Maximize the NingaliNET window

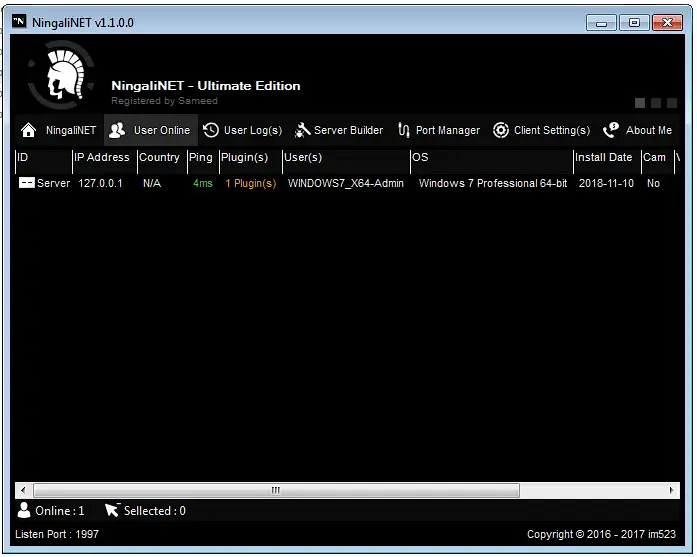tap(634, 22)
